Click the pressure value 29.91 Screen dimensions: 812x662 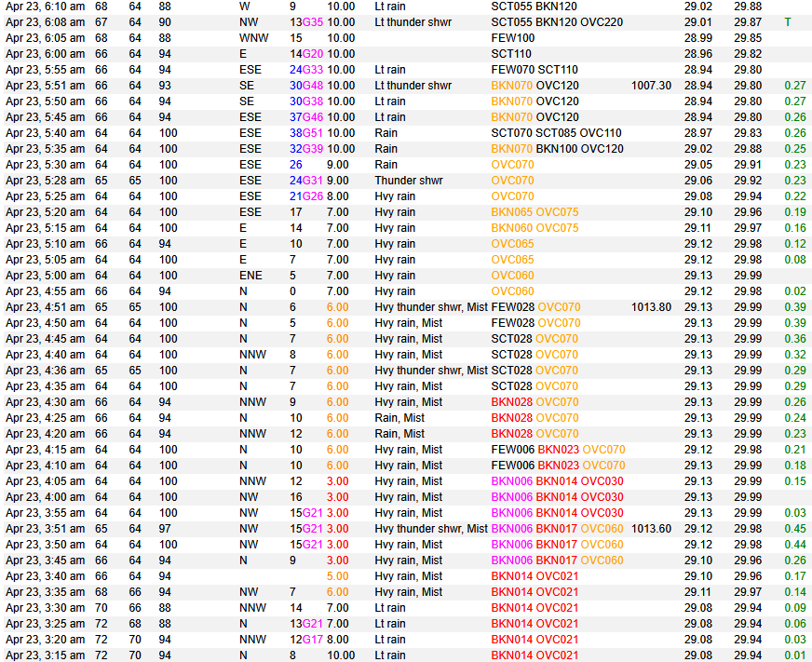(x=747, y=165)
